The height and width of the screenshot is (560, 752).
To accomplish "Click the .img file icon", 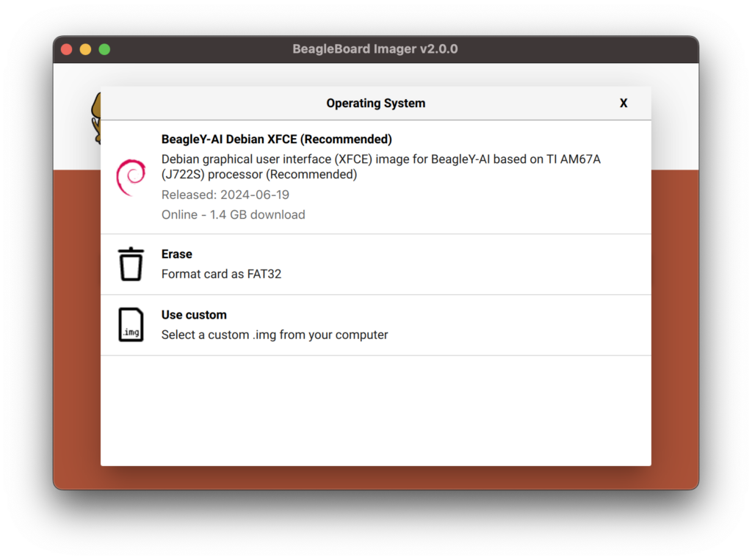I will 131,324.
